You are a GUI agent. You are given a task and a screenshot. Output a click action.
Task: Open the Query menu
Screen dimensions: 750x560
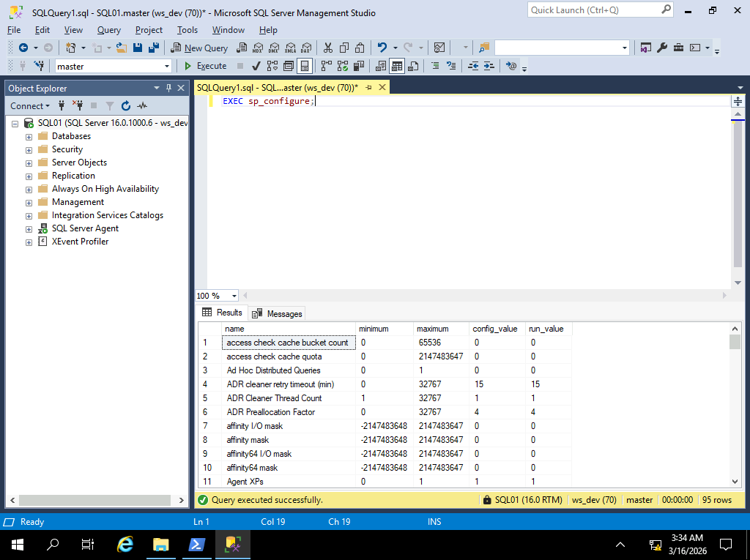pos(109,30)
